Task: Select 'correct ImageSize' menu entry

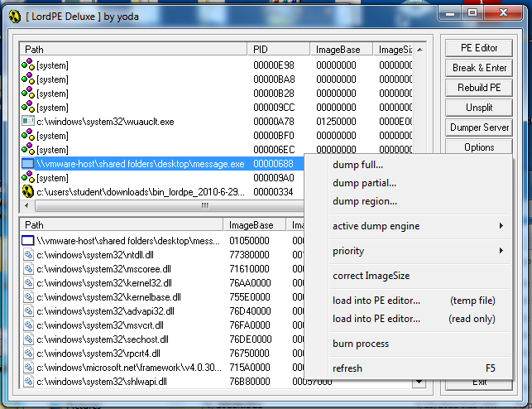Action: [409, 276]
